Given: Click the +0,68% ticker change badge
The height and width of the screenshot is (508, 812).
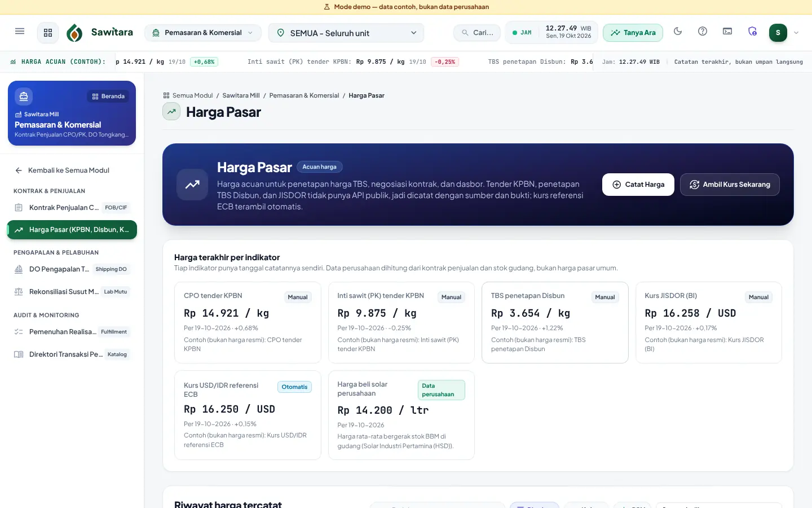Looking at the screenshot, I should [x=204, y=62].
